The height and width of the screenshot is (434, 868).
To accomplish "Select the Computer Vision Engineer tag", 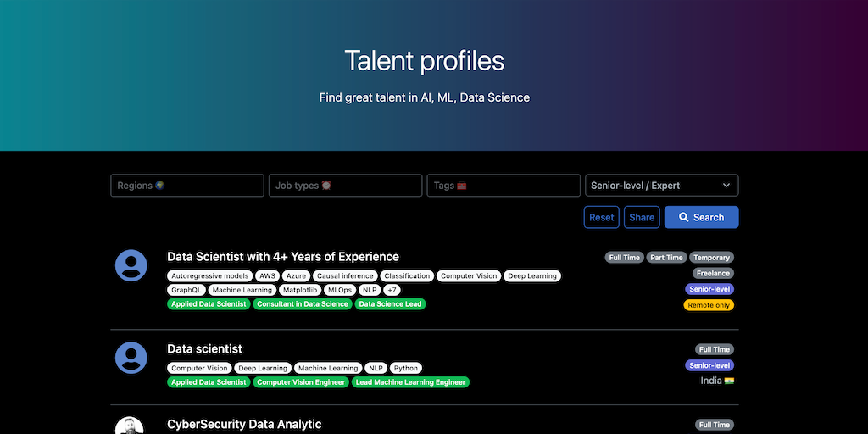I will (302, 382).
